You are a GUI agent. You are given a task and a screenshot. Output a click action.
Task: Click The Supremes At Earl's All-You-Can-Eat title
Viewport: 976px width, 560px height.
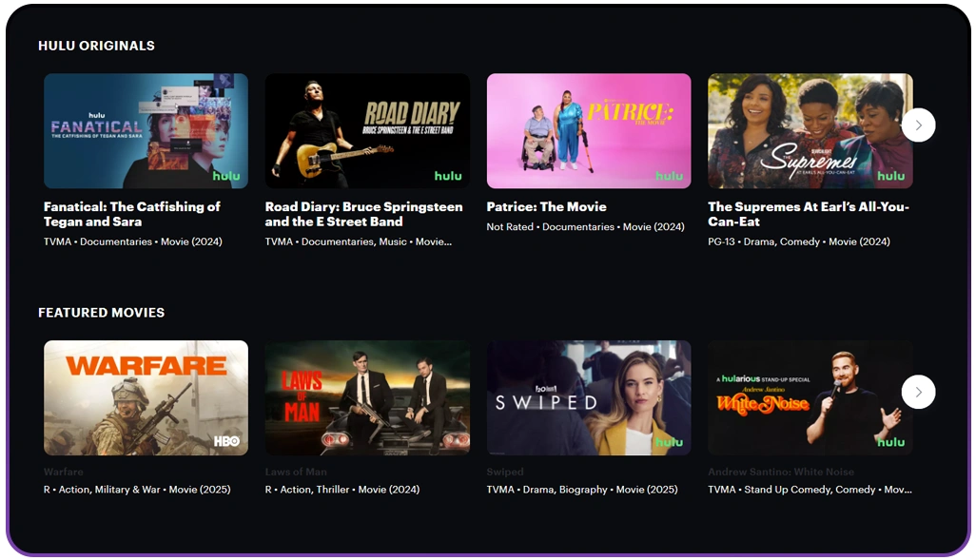point(809,214)
